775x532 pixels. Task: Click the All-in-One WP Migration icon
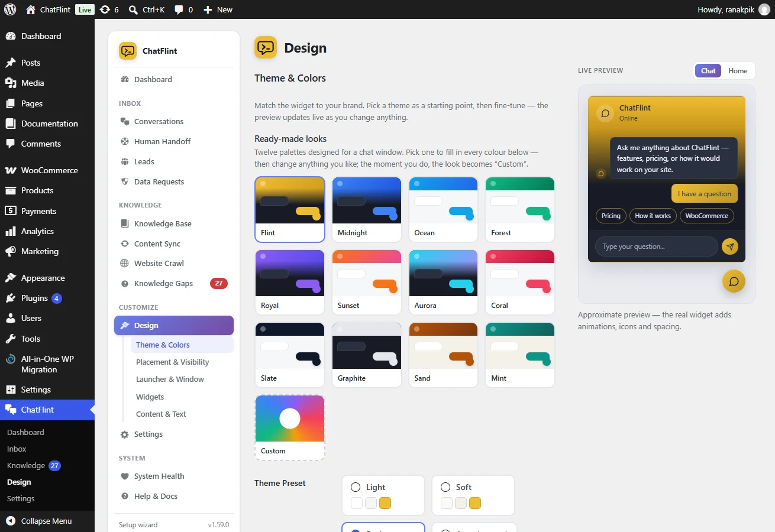click(x=11, y=359)
